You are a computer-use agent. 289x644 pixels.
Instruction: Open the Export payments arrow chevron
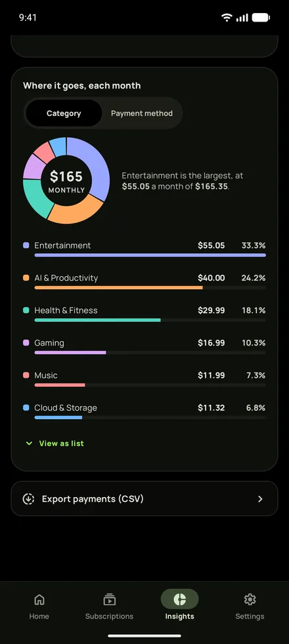(x=260, y=499)
